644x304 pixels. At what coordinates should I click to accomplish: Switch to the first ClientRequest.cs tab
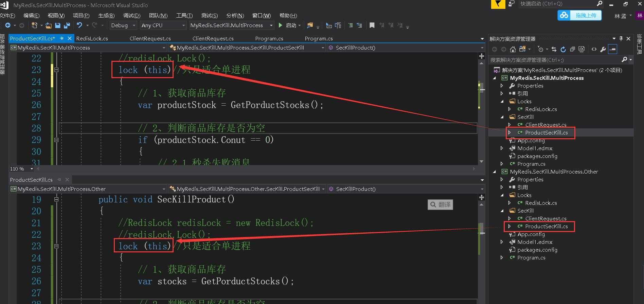pos(150,39)
